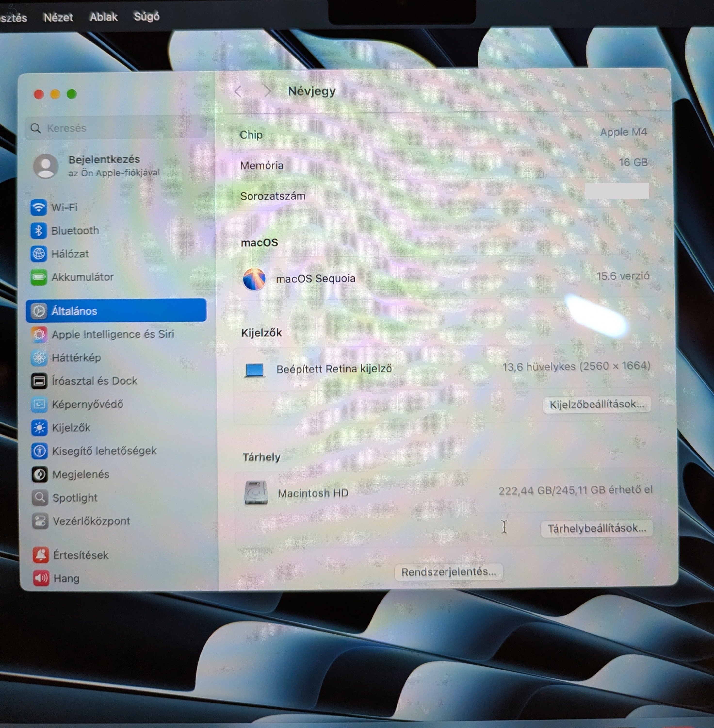Open Bluetooth settings
The image size is (714, 728).
point(75,231)
